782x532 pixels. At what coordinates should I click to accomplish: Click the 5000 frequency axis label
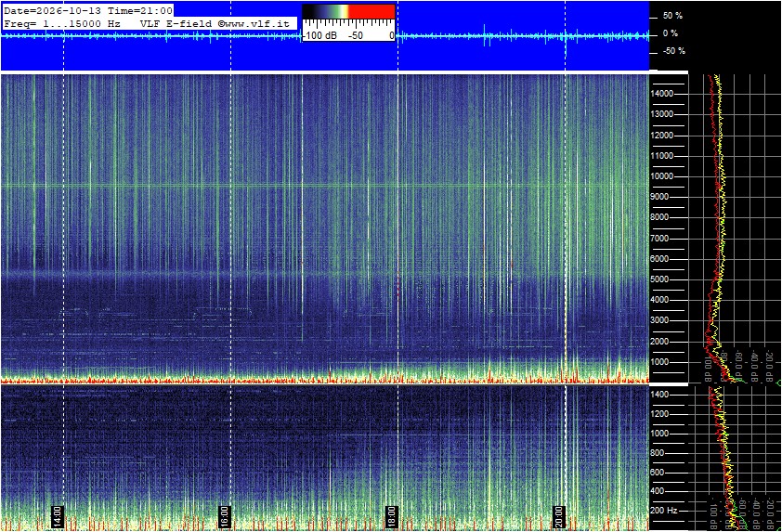[659, 279]
